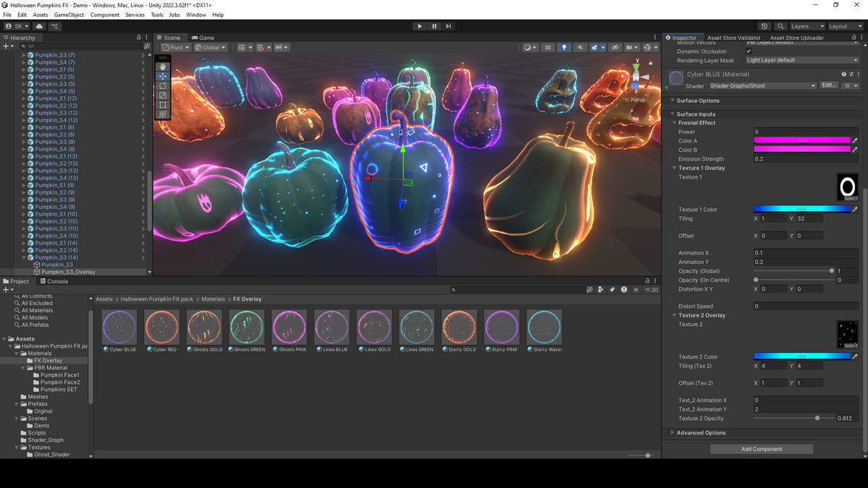Toggle hidden objects visibility icon

[x=616, y=48]
